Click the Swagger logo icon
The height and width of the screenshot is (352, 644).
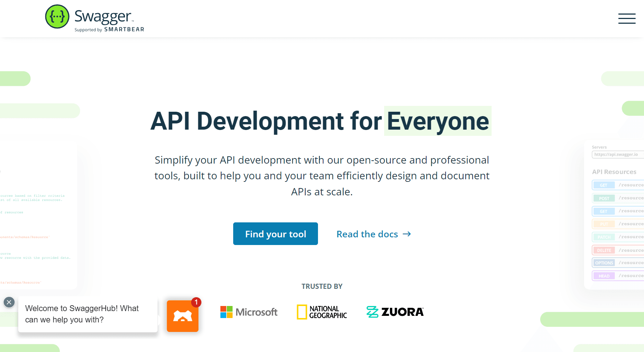[57, 16]
